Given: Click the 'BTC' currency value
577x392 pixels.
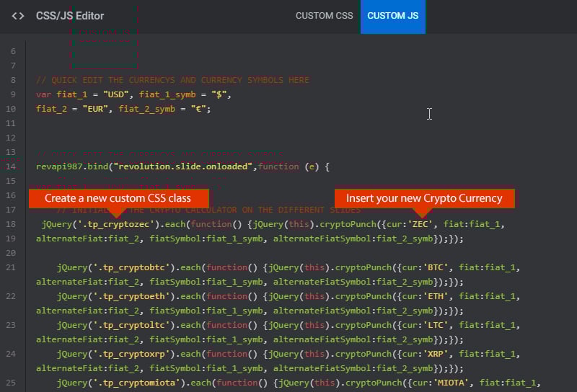Looking at the screenshot, I should (436, 268).
